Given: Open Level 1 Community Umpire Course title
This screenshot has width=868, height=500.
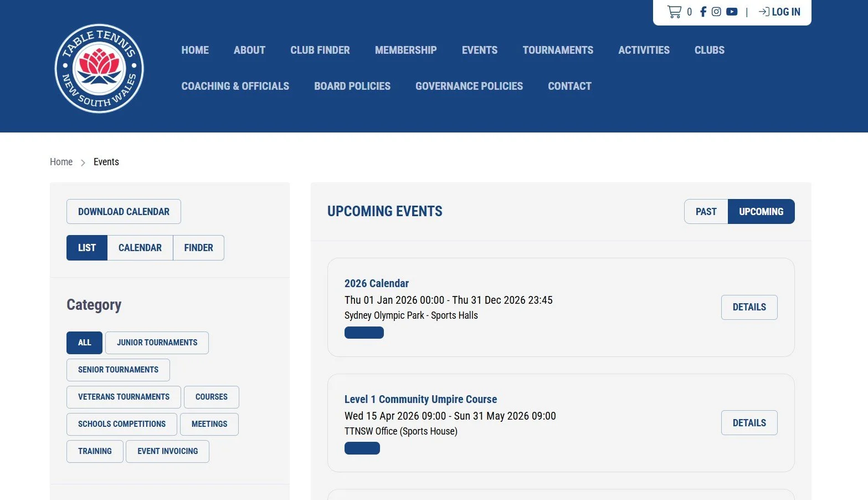Looking at the screenshot, I should coord(420,399).
